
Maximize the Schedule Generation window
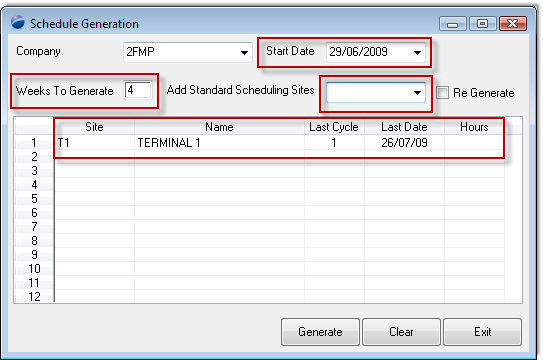tap(482, 24)
